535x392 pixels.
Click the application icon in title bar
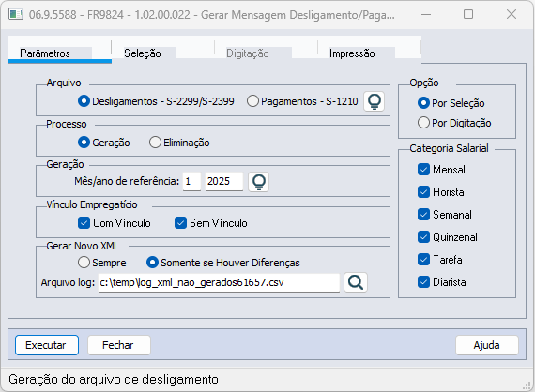point(15,15)
